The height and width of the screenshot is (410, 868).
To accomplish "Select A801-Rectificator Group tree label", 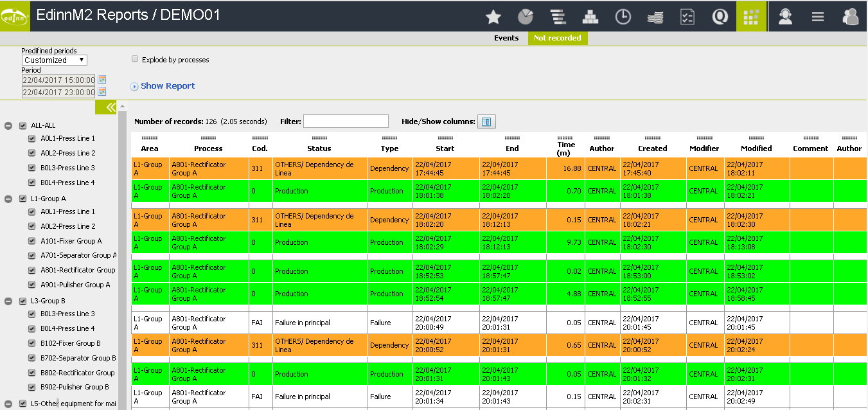I will click(78, 270).
